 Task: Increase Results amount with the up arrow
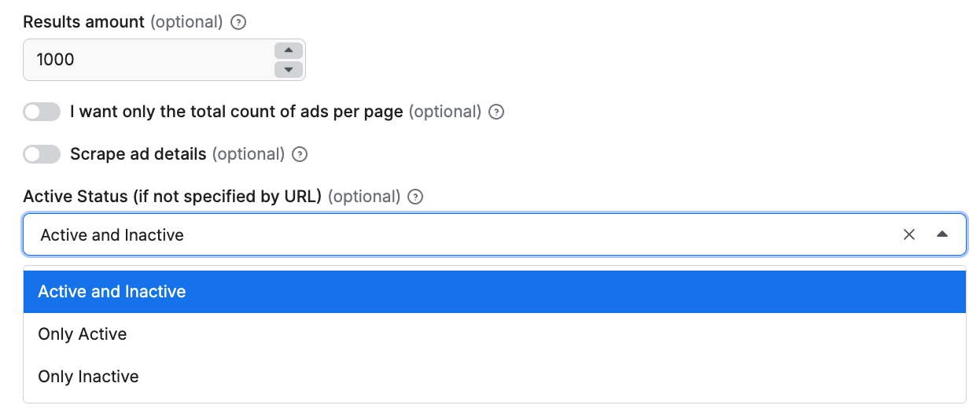coord(289,50)
